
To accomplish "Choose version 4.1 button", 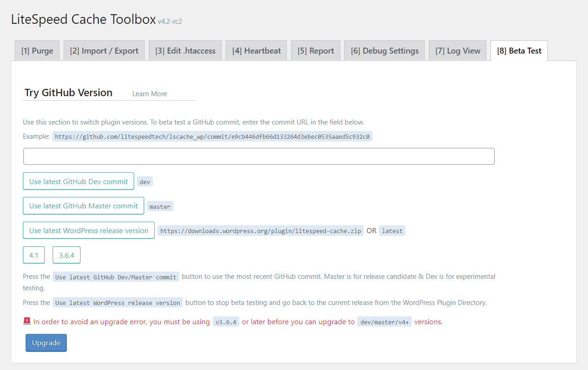I will [34, 255].
